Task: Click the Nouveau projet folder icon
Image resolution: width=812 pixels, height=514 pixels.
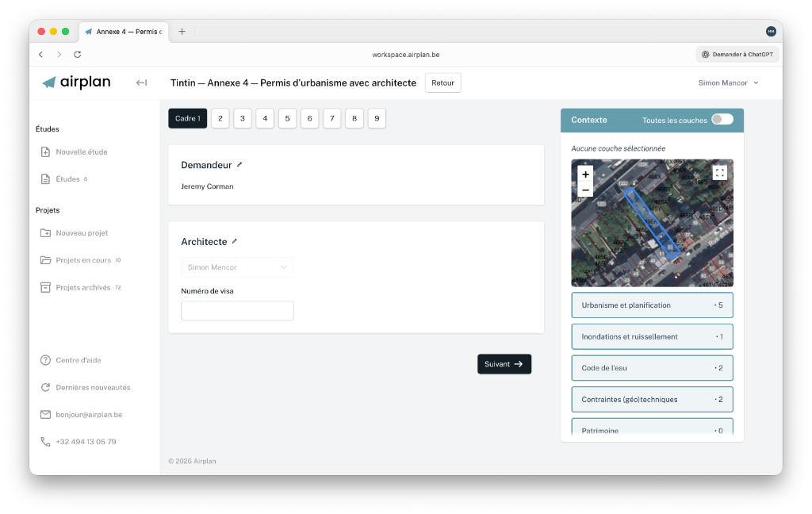Action: (x=45, y=232)
